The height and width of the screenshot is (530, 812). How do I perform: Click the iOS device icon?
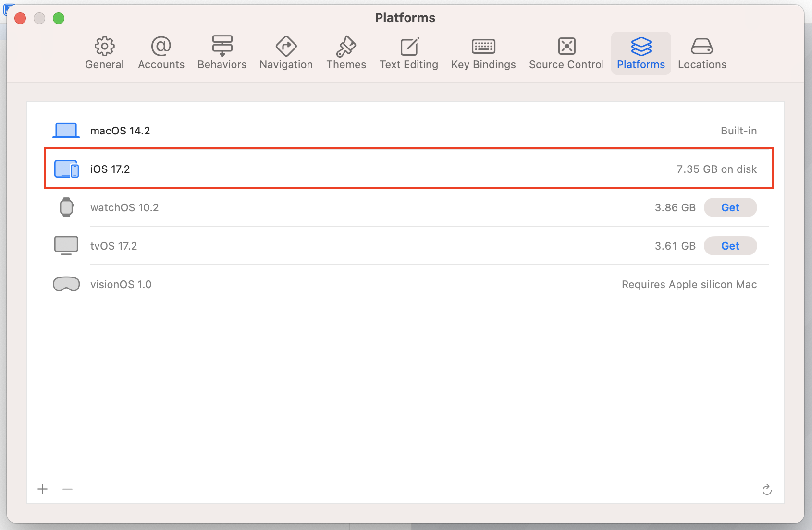click(66, 169)
